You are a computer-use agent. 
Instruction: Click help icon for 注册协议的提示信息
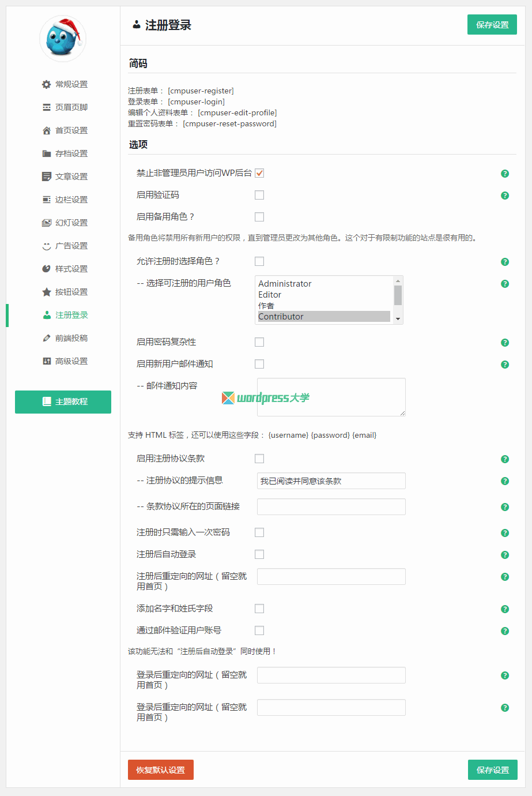pyautogui.click(x=505, y=481)
